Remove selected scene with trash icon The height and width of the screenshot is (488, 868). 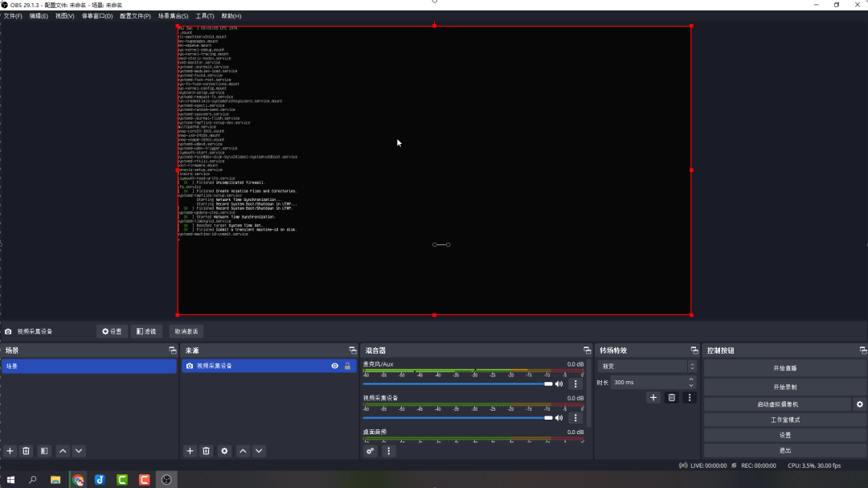pyautogui.click(x=26, y=451)
